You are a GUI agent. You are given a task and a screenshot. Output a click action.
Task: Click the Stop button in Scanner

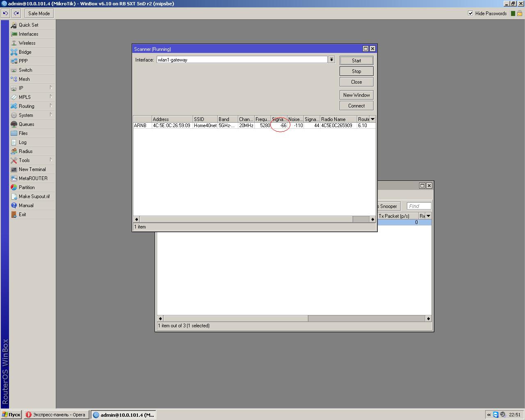(356, 71)
